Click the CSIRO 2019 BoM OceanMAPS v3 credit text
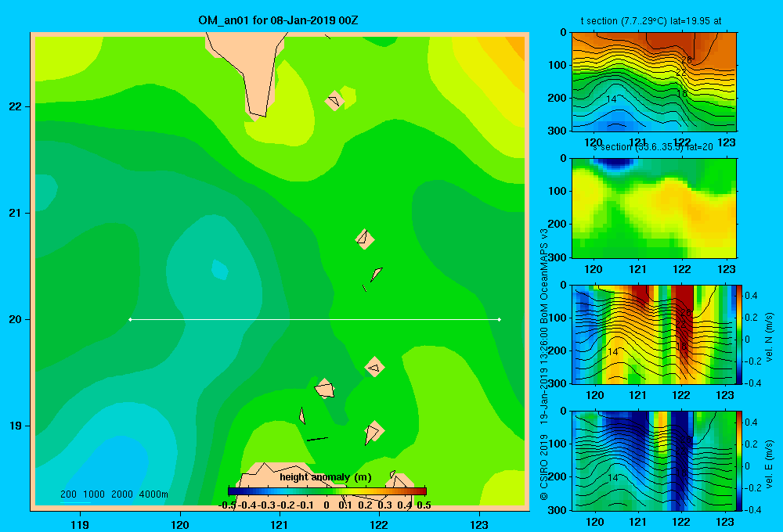Image resolution: width=783 pixels, height=532 pixels. tap(544, 365)
